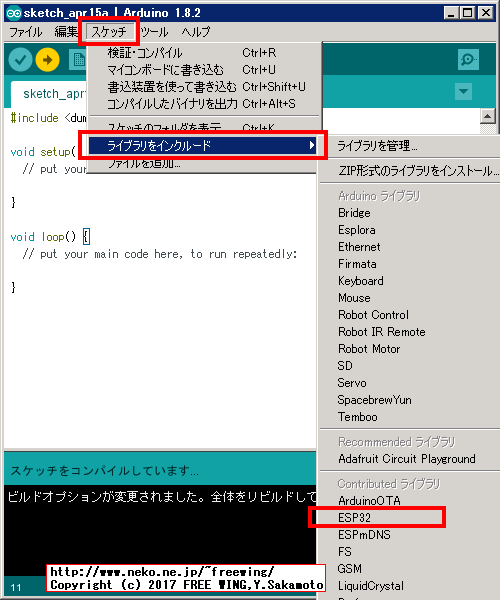Screen dimensions: 500x600
Task: Open the スケッチ menu
Action: 109,32
